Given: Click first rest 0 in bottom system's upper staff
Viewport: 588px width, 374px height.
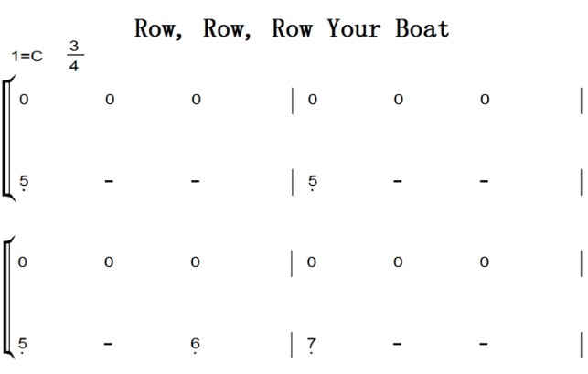Looking at the screenshot, I should pyautogui.click(x=23, y=262).
